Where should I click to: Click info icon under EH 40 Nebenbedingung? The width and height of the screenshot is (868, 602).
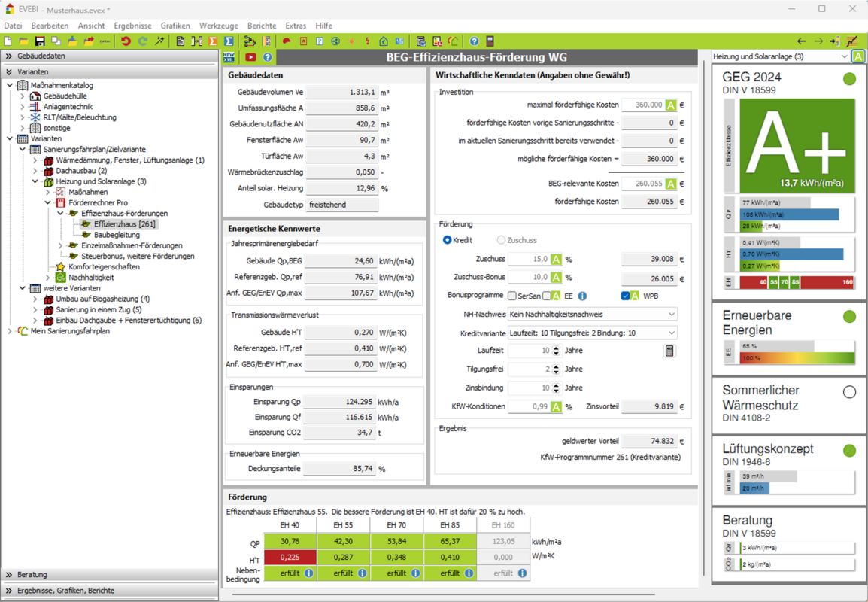(308, 573)
